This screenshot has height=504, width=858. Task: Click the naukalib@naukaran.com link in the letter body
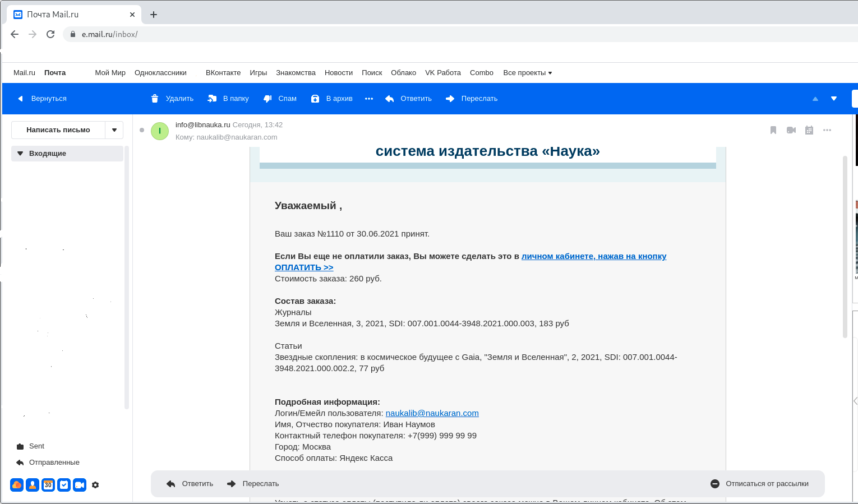pyautogui.click(x=432, y=413)
